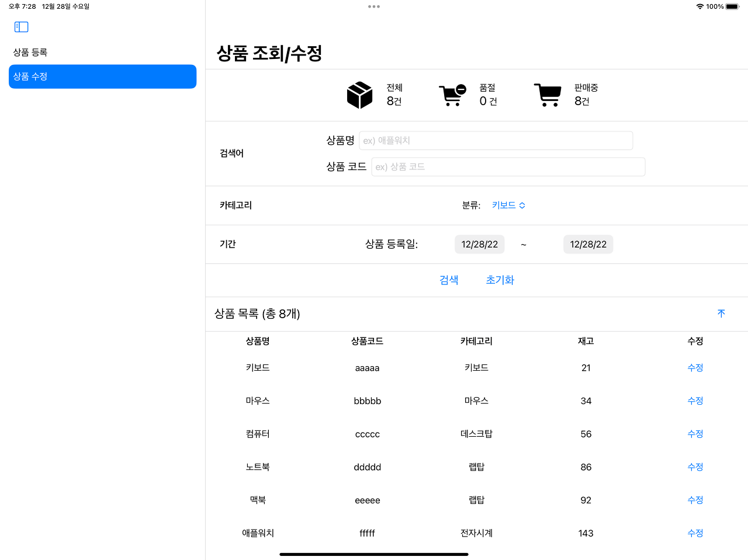Click 수정 link for 맥북 row
The width and height of the screenshot is (748, 560).
pyautogui.click(x=695, y=500)
